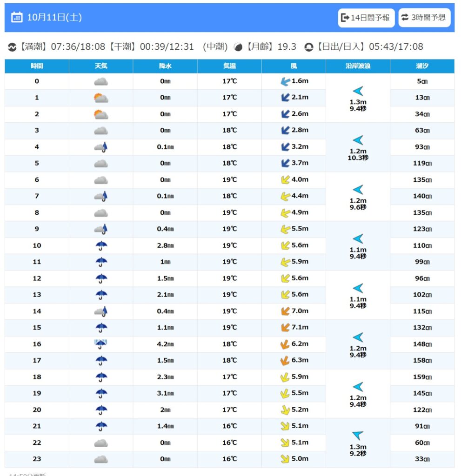Click the 満潮 times 07:36/18:08

tap(78, 47)
